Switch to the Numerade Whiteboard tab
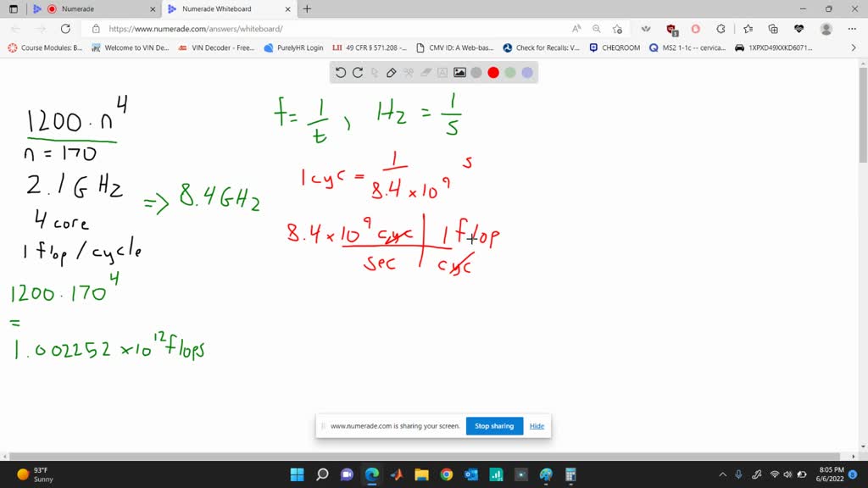 tap(226, 10)
